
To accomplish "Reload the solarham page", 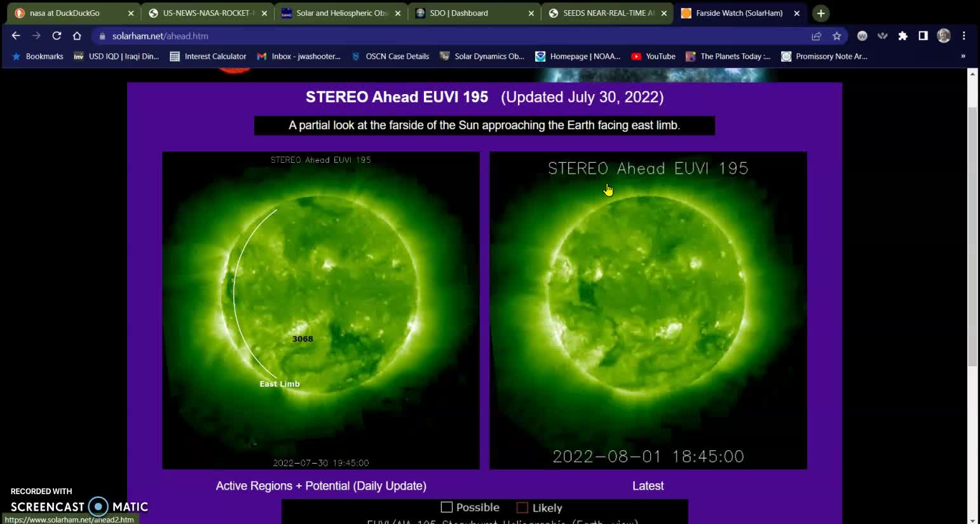I will 57,36.
